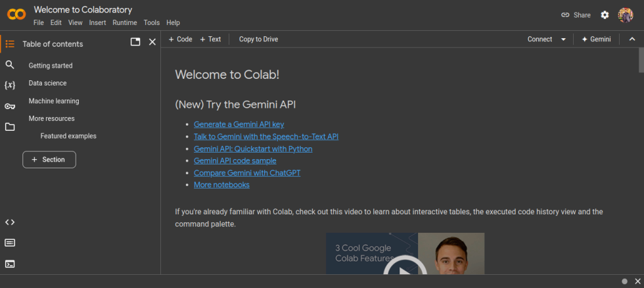Screen dimensions: 644x288
Task: Open the Runtime menu
Action: pyautogui.click(x=124, y=22)
